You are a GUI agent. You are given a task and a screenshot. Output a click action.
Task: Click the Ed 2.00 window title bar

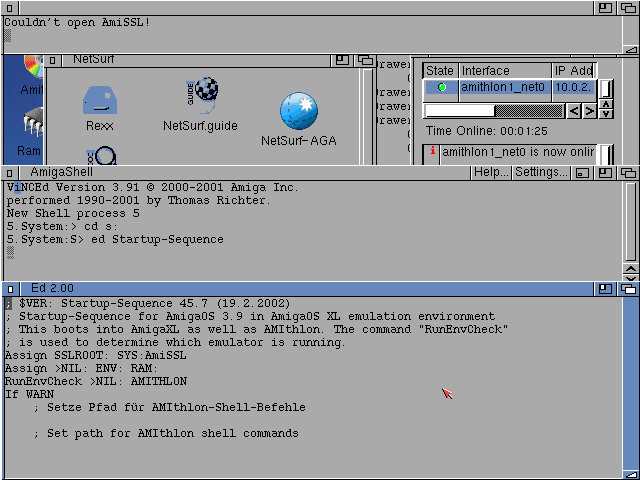point(306,289)
